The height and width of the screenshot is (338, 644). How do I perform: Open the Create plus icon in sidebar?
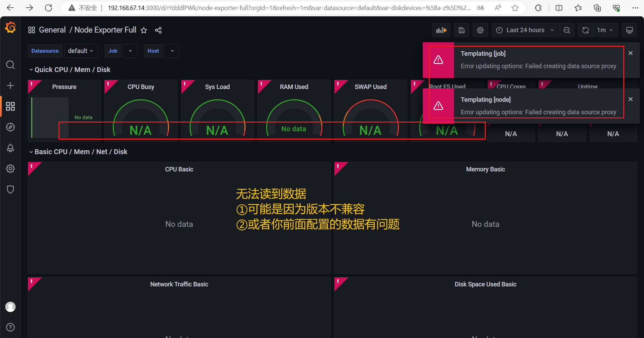[x=10, y=86]
